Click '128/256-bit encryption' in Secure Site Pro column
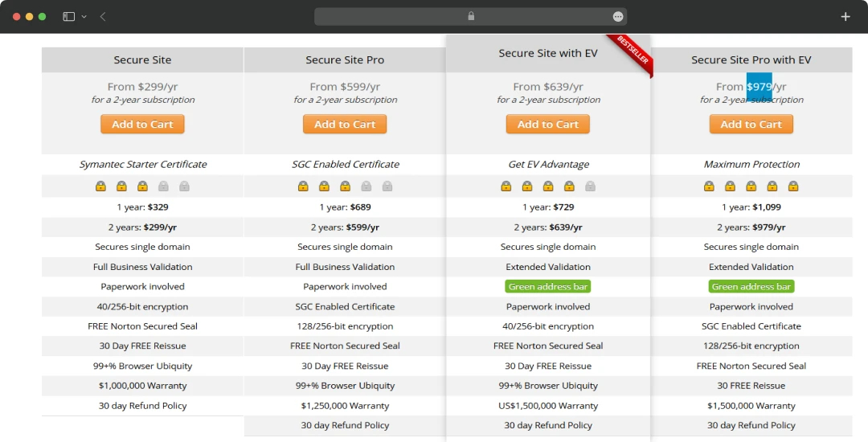The height and width of the screenshot is (442, 868). pos(345,325)
